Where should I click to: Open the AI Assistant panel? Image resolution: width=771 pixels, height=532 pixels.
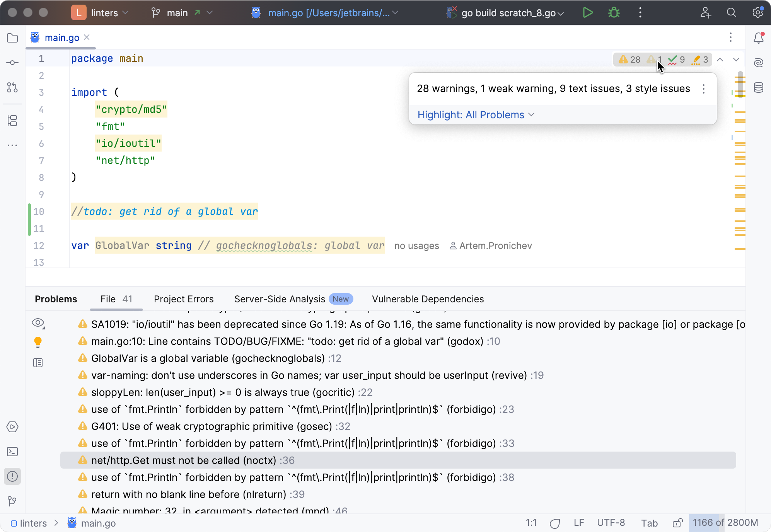(x=758, y=62)
